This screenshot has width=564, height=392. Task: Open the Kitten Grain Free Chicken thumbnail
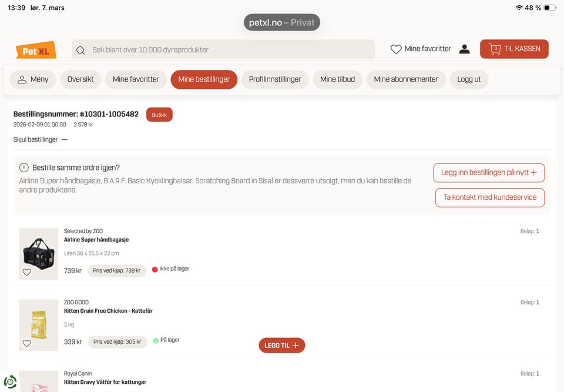[x=39, y=326]
